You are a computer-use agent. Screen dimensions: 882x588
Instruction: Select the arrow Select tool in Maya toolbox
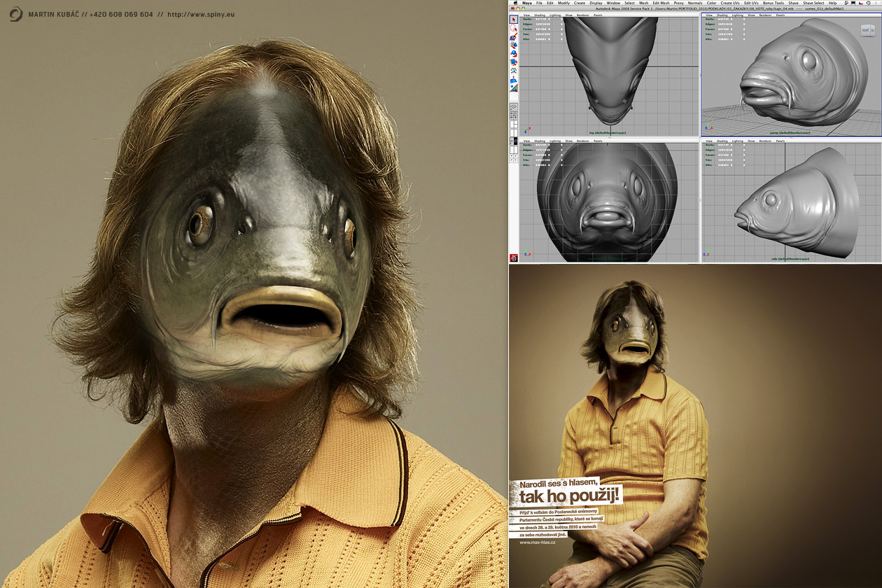514,20
